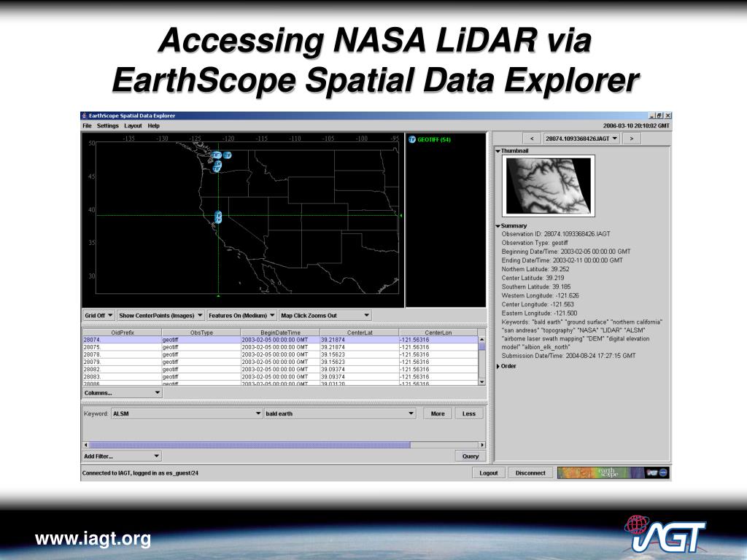Screen dimensions: 747x560
Task: Click the www.iagt.org link
Action: click(93, 539)
